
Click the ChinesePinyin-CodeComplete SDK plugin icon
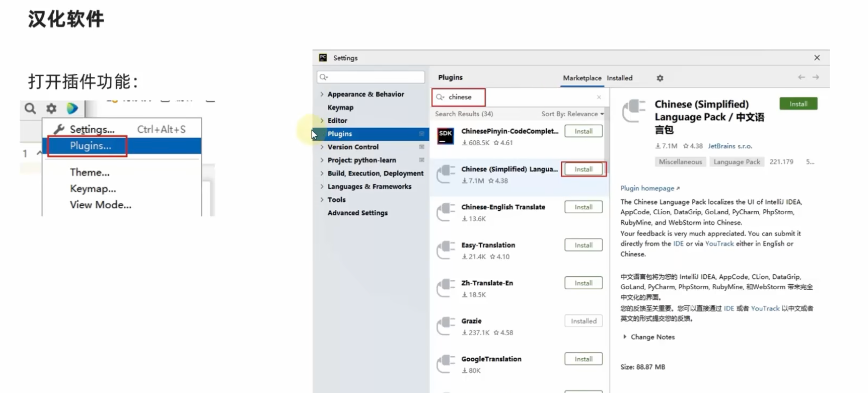(x=445, y=136)
